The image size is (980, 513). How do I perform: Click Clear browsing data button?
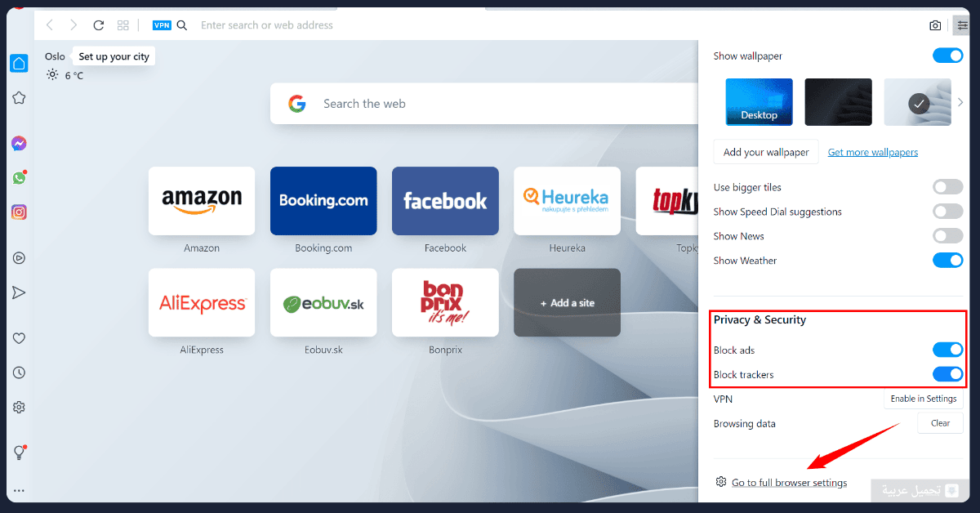click(941, 423)
